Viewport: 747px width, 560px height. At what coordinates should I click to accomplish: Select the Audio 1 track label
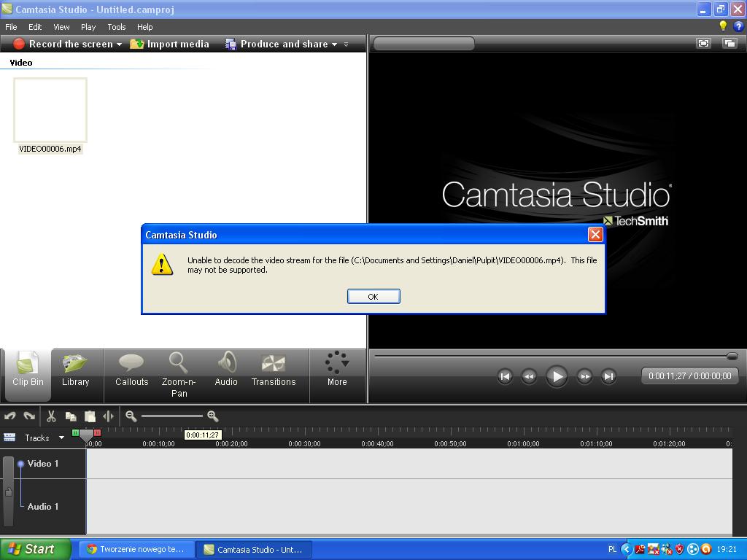pos(43,507)
